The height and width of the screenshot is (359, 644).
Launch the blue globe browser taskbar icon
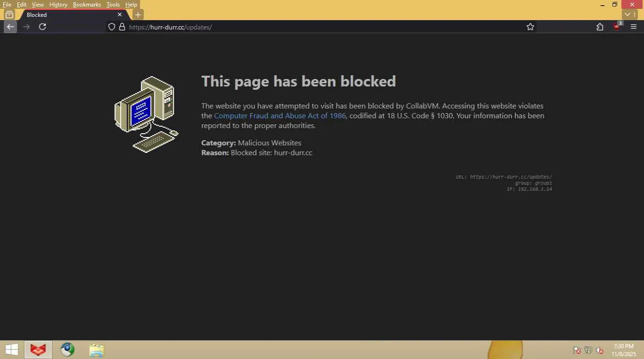point(67,350)
